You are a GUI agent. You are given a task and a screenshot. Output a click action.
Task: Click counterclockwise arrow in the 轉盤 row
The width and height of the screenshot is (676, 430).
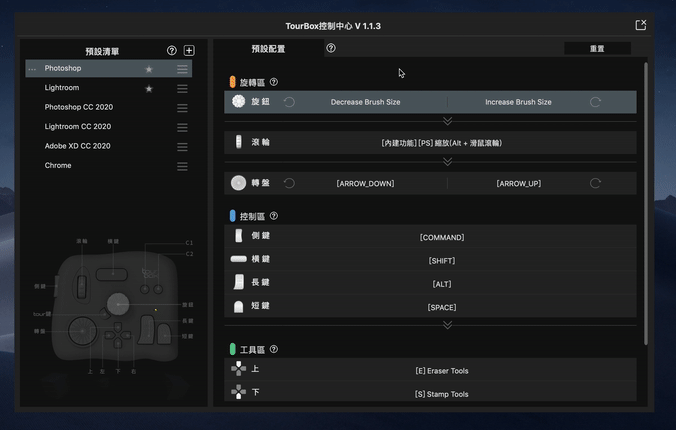(289, 183)
